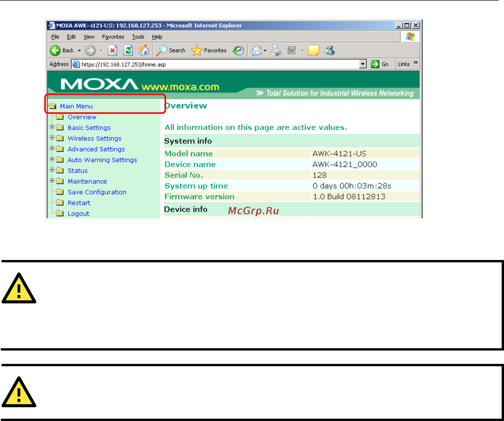Click the Refresh page icon
This screenshot has width=504, height=421.
[128, 50]
